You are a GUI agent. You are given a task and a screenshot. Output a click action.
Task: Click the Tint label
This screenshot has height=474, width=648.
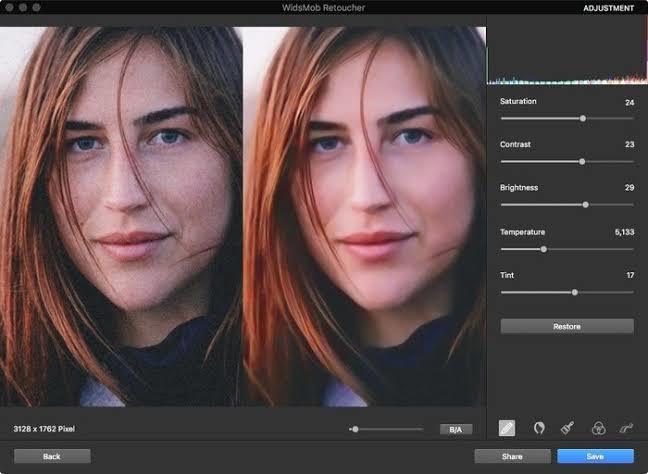[x=507, y=275]
